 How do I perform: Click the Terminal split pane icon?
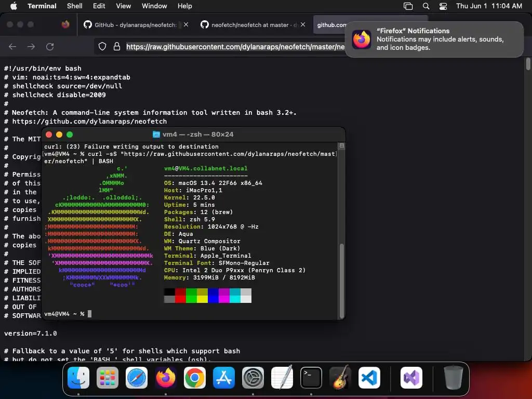coord(342,145)
